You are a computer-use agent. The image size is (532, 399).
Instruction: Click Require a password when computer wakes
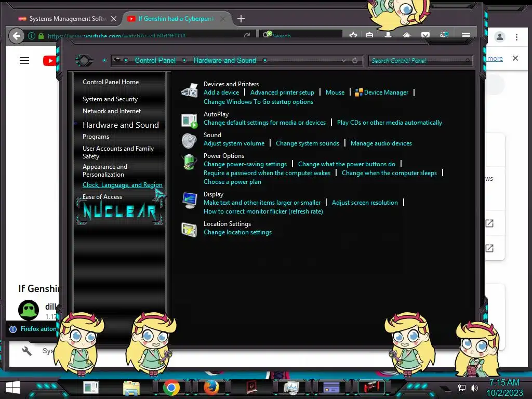coord(267,173)
